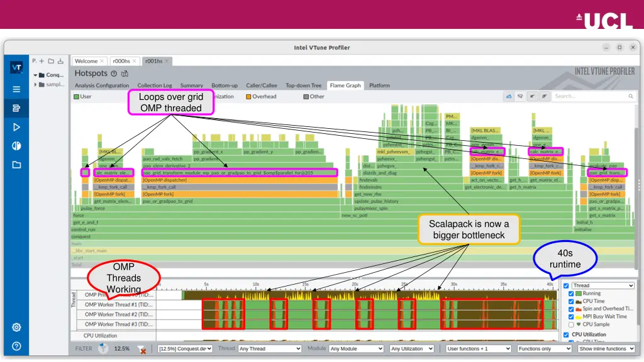Screen dimensions: 644x362
Task: Open the Top-down Tree tab
Action: click(x=304, y=85)
